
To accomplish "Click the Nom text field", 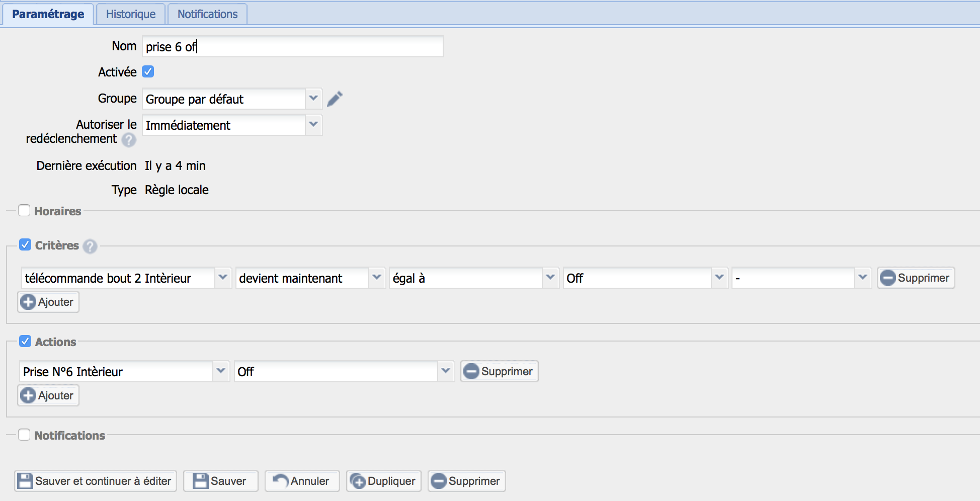I will click(292, 47).
